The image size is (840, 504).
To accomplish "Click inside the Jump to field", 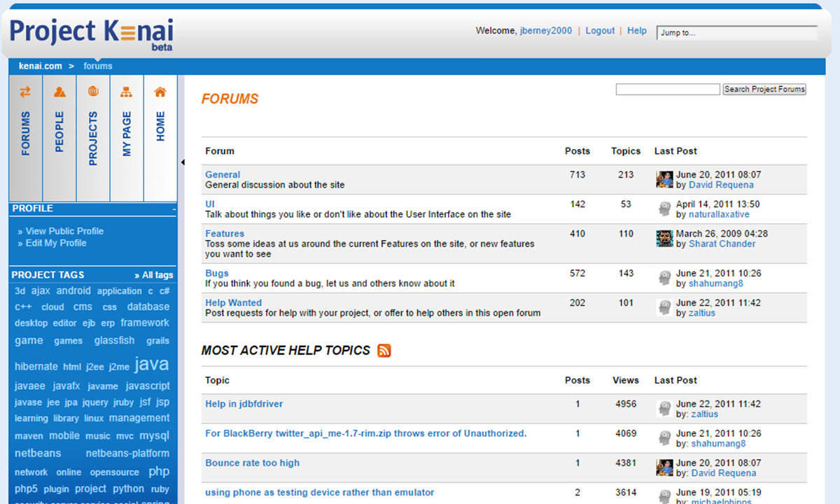I will point(737,32).
